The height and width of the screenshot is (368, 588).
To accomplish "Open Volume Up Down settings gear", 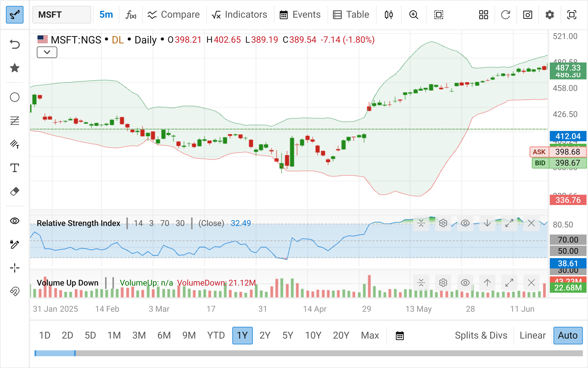I will (443, 283).
